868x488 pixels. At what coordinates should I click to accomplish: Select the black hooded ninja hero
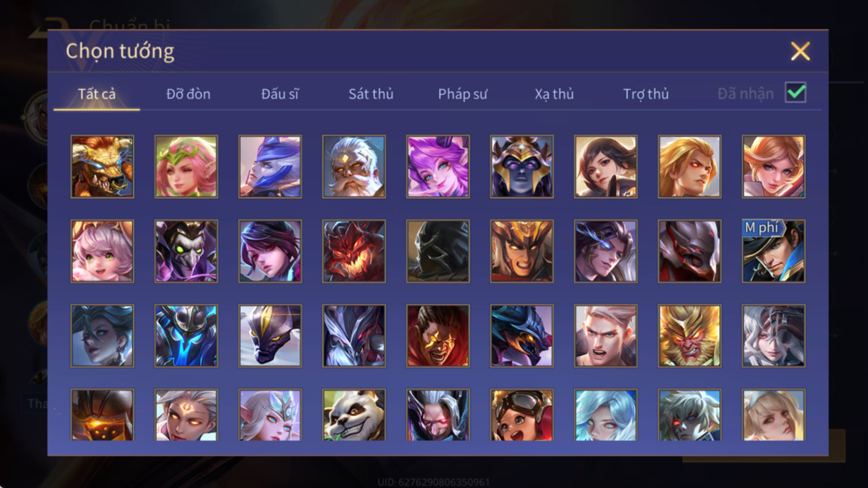(x=438, y=251)
